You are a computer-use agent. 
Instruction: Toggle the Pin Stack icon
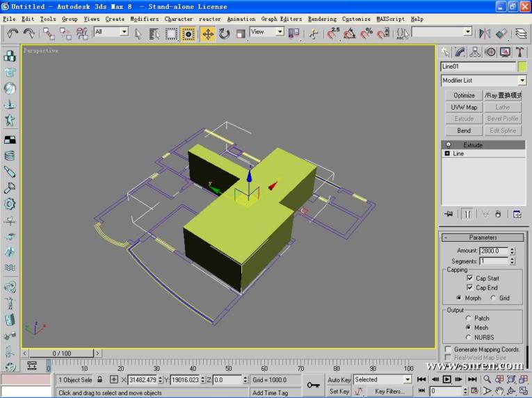point(449,214)
